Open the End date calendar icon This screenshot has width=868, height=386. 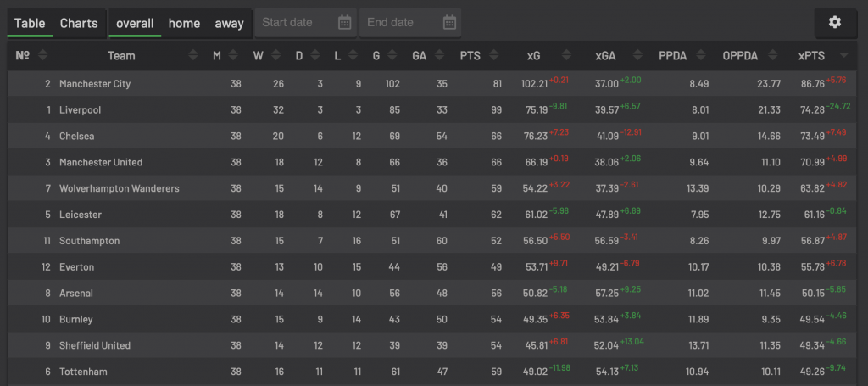(449, 23)
